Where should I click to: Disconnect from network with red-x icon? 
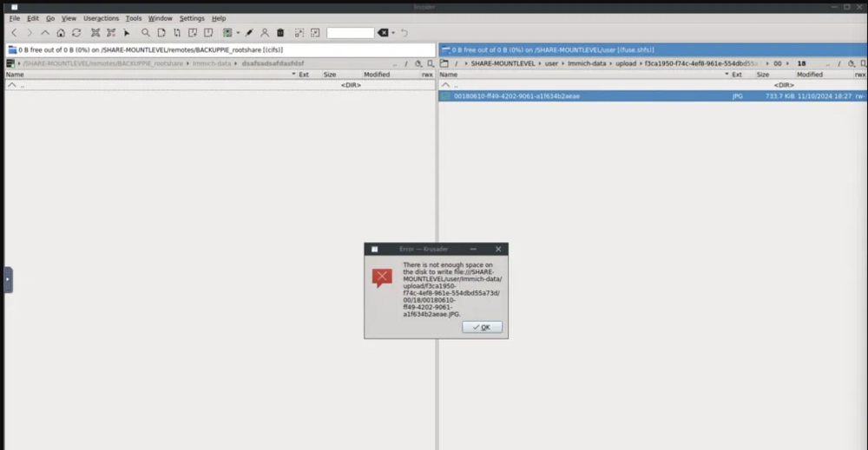111,33
